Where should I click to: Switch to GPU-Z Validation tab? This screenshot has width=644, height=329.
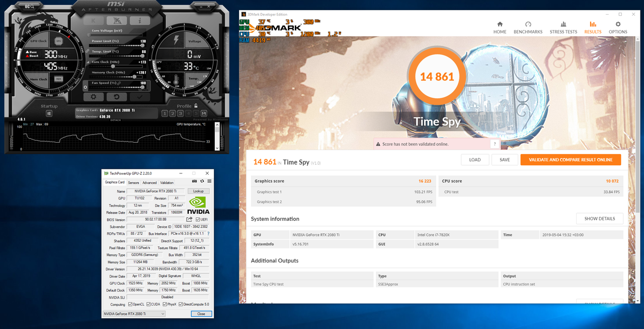[167, 183]
